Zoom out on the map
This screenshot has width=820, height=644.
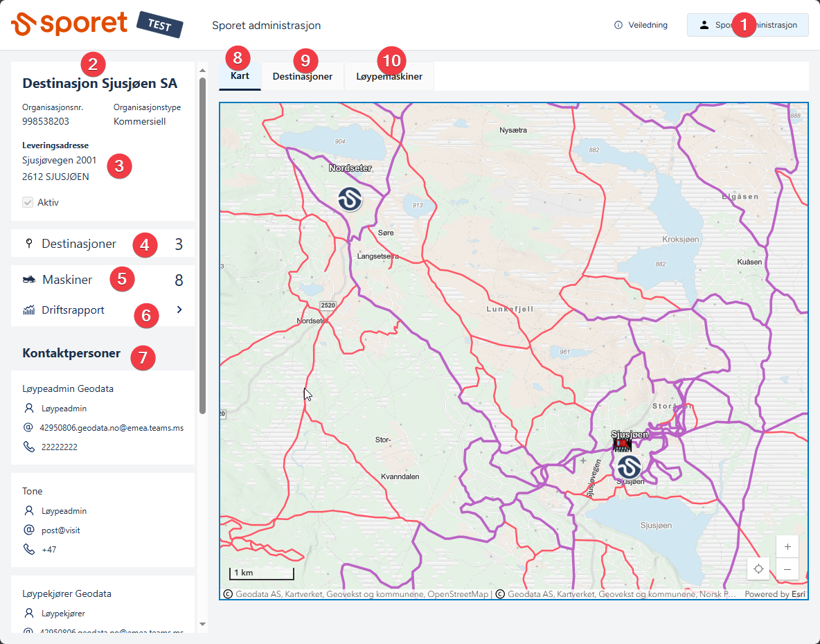point(787,569)
